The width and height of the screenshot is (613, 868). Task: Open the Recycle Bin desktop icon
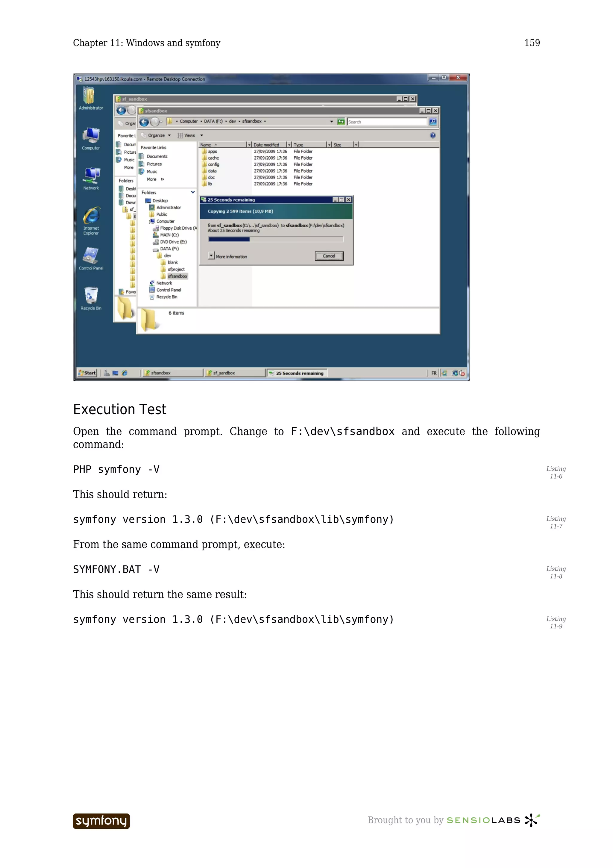click(91, 299)
